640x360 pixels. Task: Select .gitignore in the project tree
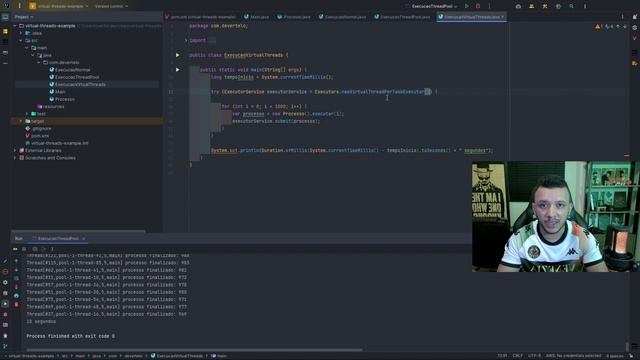(x=41, y=129)
